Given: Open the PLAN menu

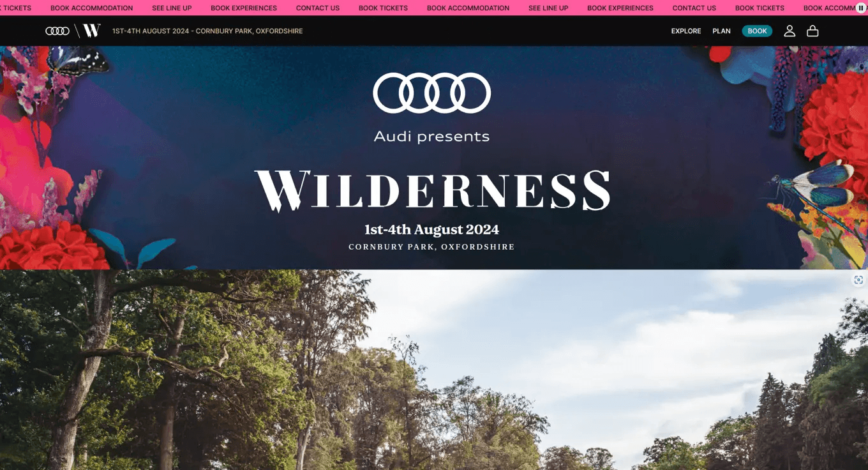Looking at the screenshot, I should (721, 31).
